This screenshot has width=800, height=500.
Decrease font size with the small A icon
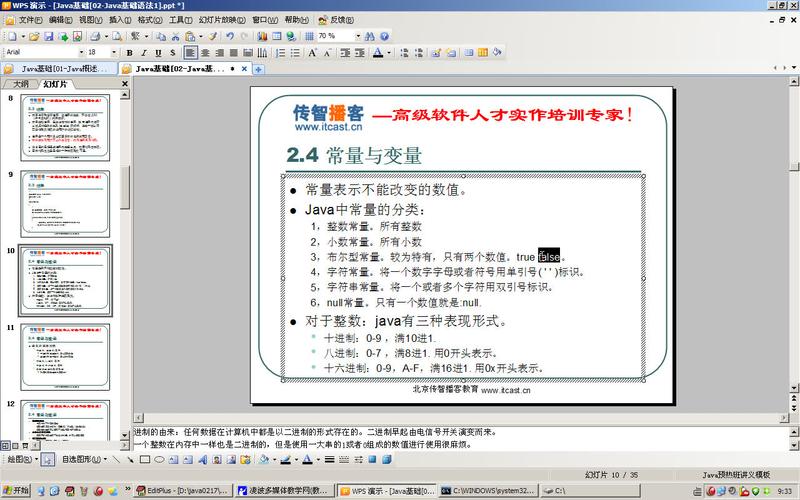pyautogui.click(x=327, y=52)
